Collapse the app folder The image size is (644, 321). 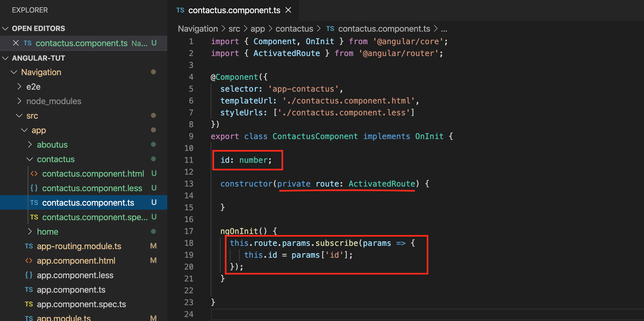(x=24, y=130)
